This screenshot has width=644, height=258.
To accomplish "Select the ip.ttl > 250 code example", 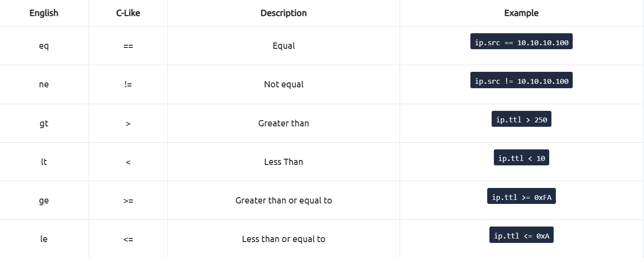I will (521, 119).
